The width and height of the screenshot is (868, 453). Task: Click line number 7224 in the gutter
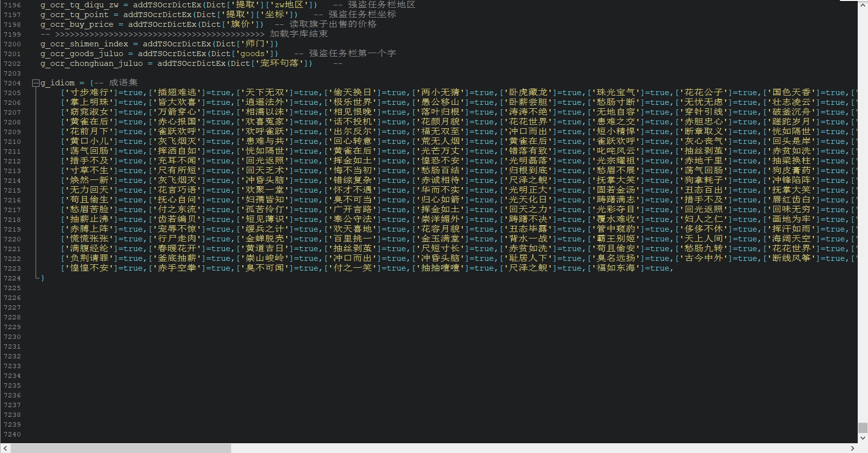[x=12, y=278]
